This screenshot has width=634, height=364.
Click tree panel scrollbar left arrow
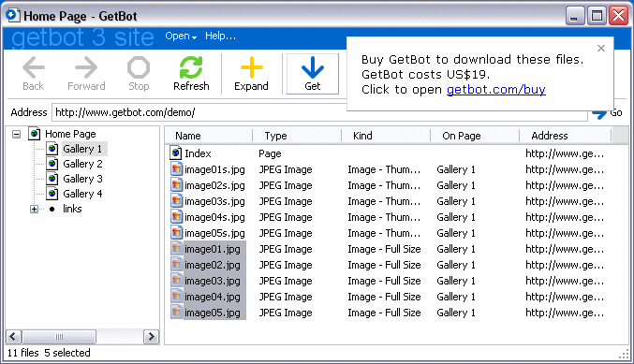point(13,337)
